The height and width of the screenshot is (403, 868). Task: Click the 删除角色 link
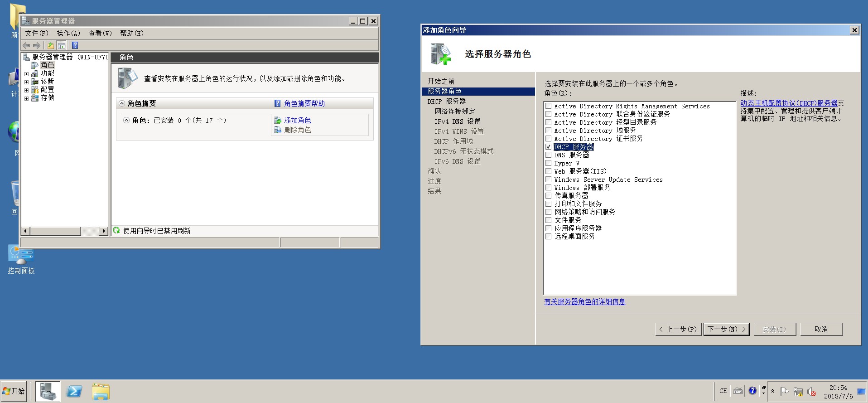[298, 130]
